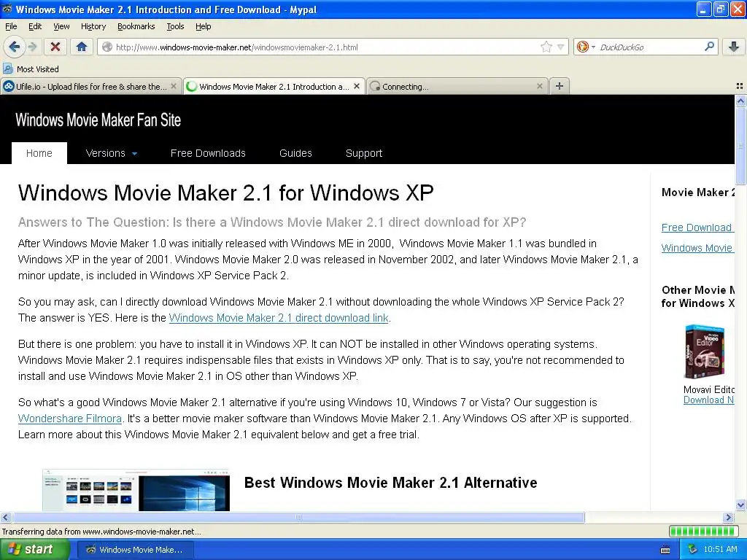Open the Tools menu
Viewport: 747px width, 560px height.
(x=175, y=26)
